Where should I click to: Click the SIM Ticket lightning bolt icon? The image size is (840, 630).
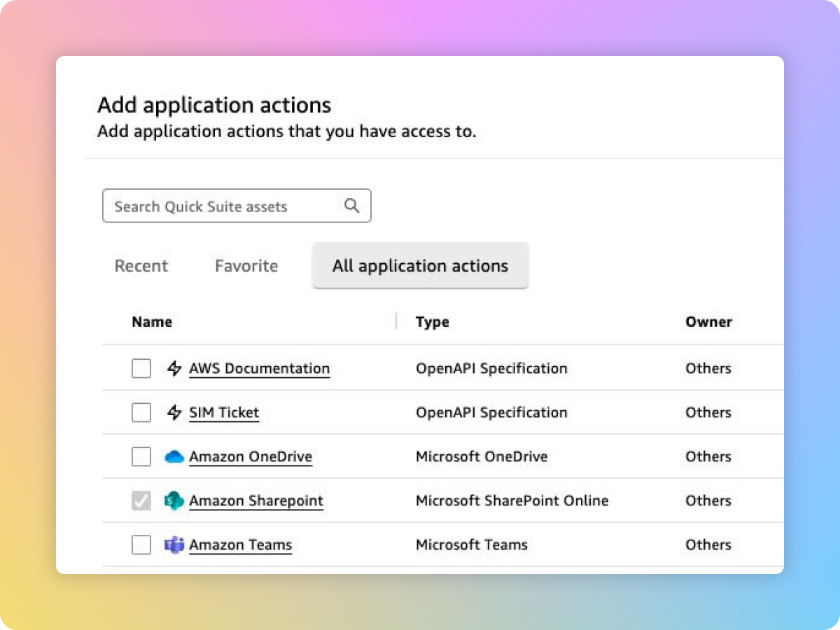pyautogui.click(x=174, y=412)
